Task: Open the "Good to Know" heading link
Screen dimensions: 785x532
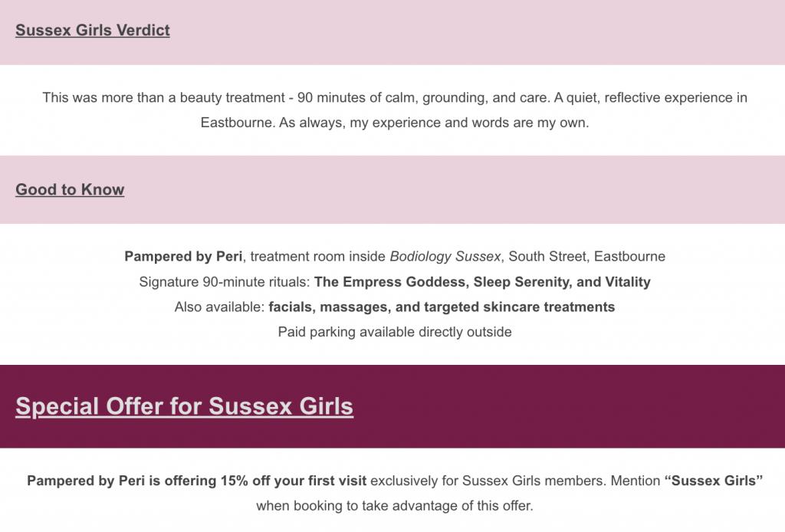Action: click(70, 189)
